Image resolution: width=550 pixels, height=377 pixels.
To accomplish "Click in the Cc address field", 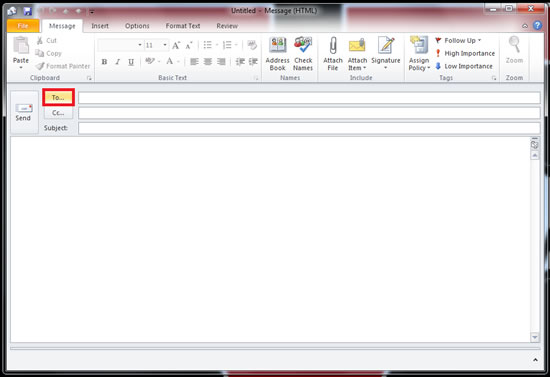I will pos(309,113).
